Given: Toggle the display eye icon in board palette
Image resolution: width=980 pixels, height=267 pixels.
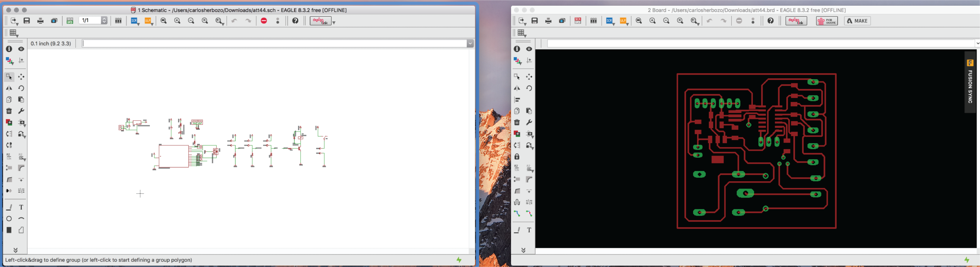Looking at the screenshot, I should (529, 49).
